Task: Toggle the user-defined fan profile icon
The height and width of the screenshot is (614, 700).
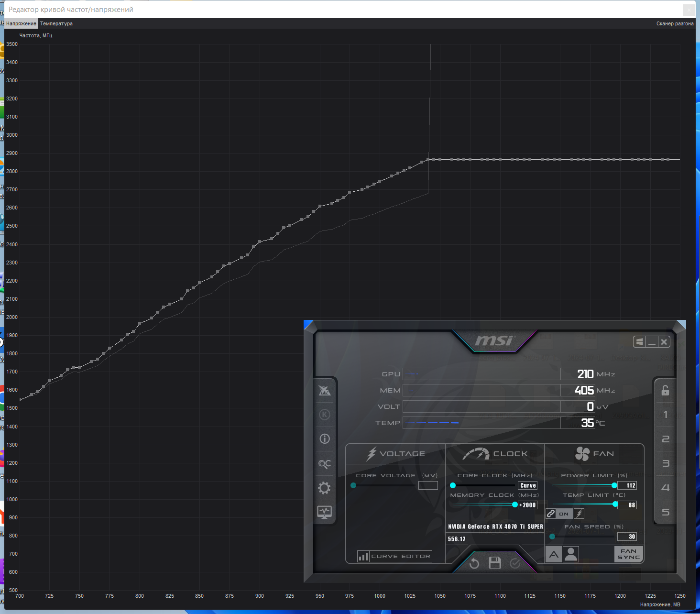Action: (x=570, y=554)
